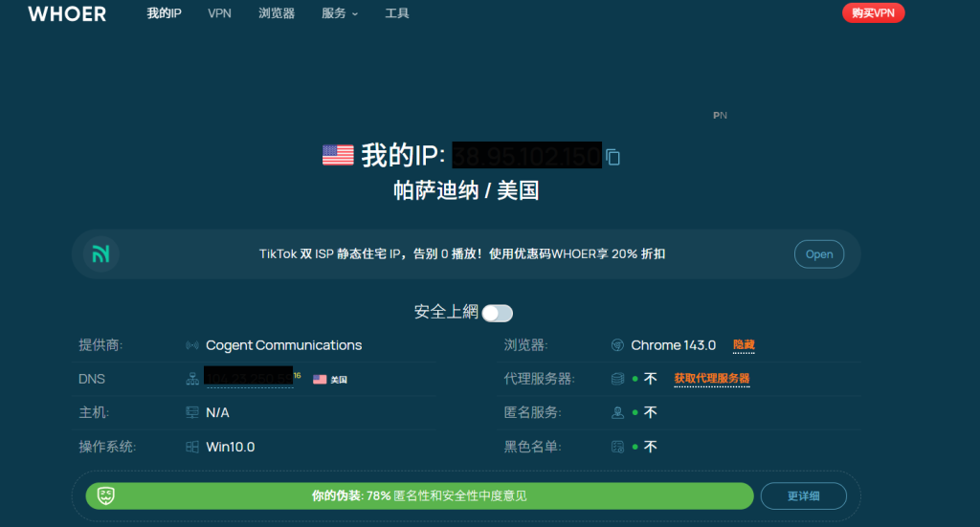Screen dimensions: 980x527
Task: Click the 获取代理服务器 link
Action: point(711,379)
